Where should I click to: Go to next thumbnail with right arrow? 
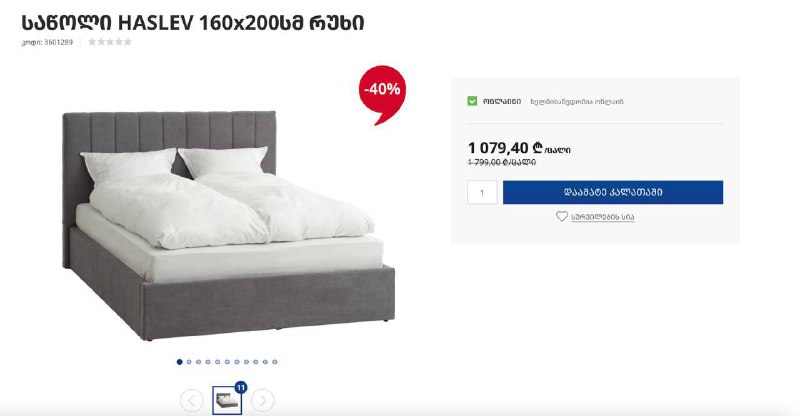tap(262, 401)
